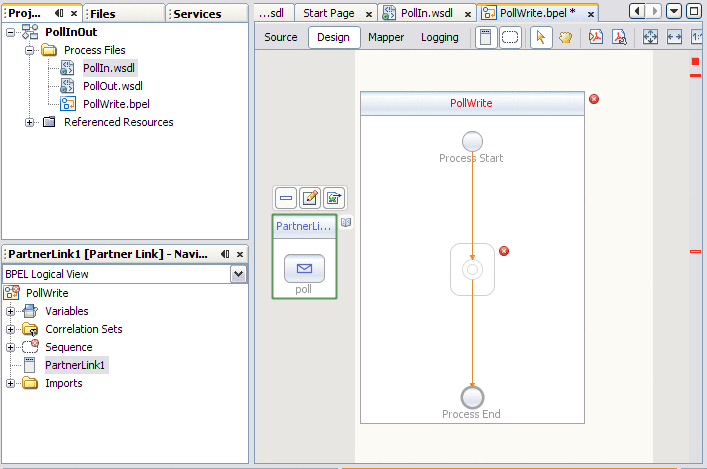The height and width of the screenshot is (469, 707).
Task: Switch to the Start Page tab
Action: pos(329,14)
